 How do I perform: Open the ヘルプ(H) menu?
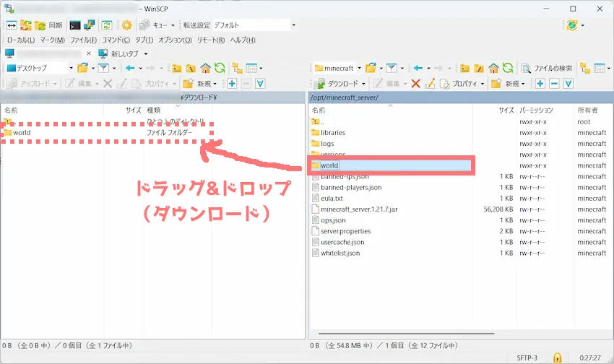(x=243, y=40)
